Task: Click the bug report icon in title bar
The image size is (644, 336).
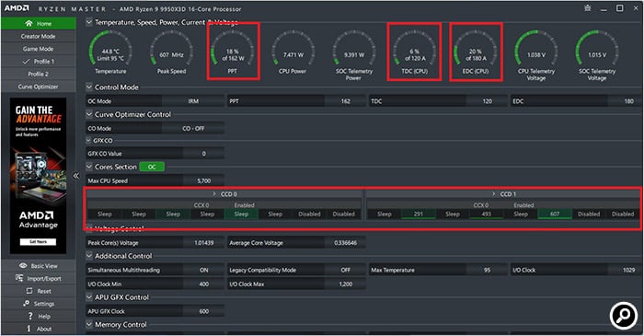Action: (x=588, y=8)
